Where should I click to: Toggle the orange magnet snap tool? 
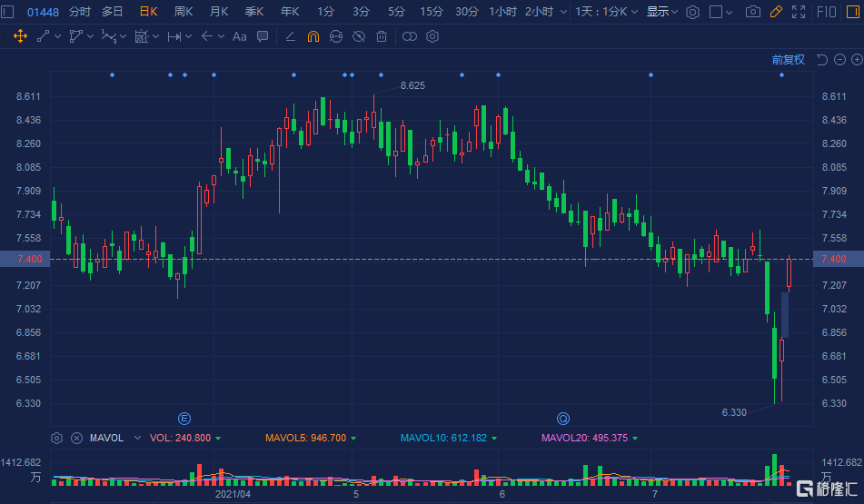[313, 36]
